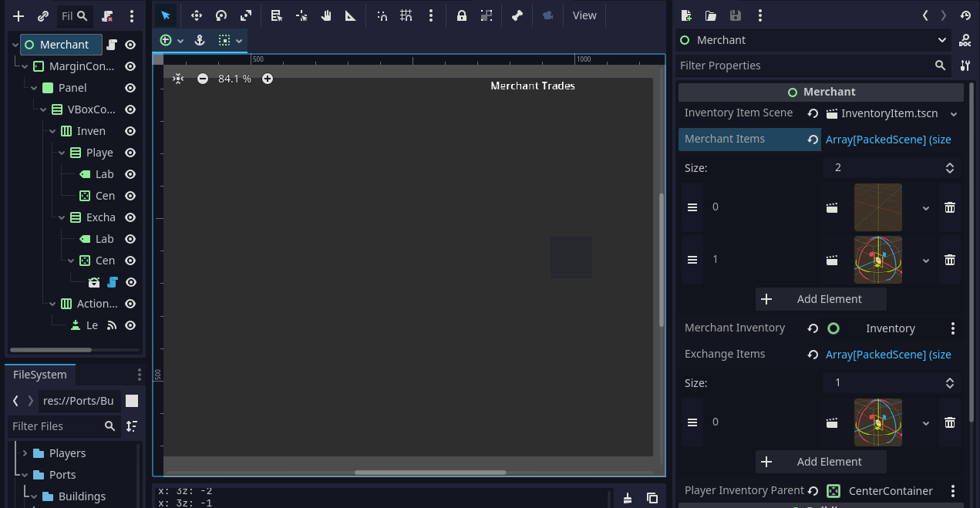Toggle visibility of the Panel node
The height and width of the screenshot is (508, 980).
coord(130,87)
